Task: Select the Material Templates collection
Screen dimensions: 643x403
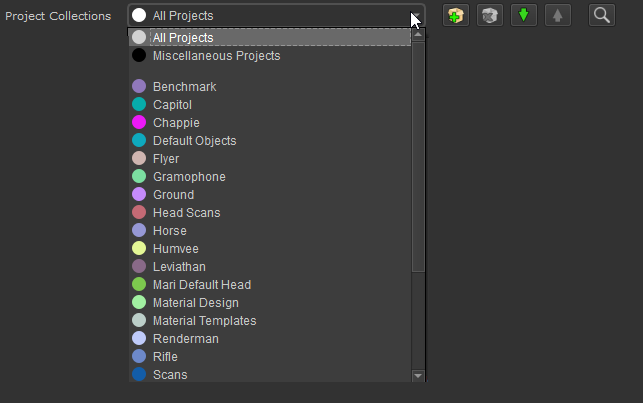Action: pyautogui.click(x=204, y=321)
